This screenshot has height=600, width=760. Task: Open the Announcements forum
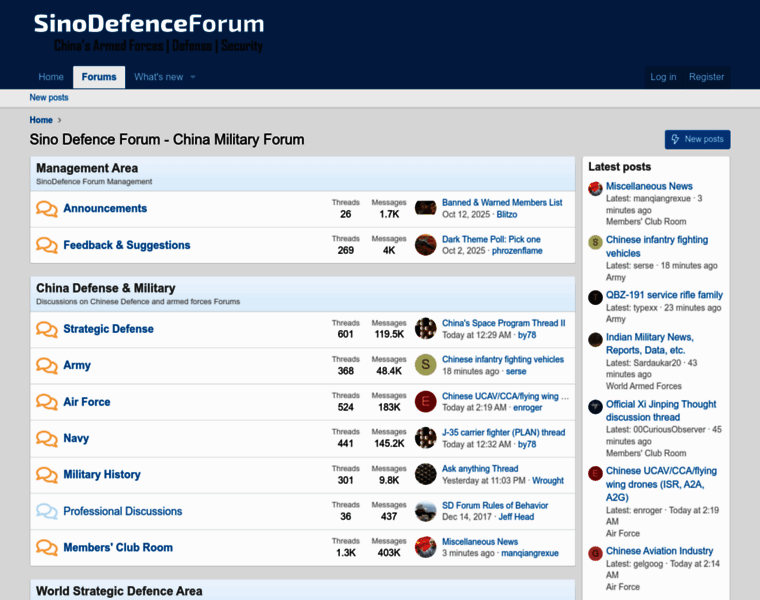[105, 208]
